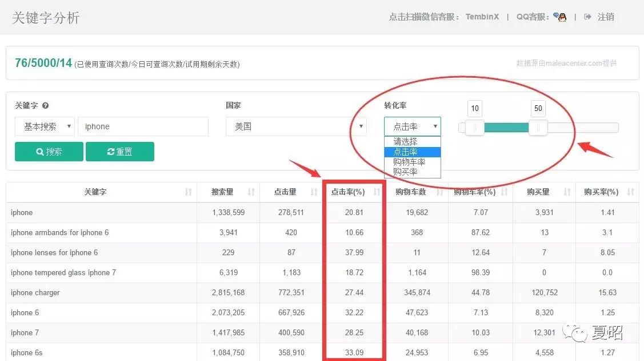Viewport: 644px width, 361px height.
Task: Click the sort icon in 购买率(%) header
Action: tap(630, 192)
